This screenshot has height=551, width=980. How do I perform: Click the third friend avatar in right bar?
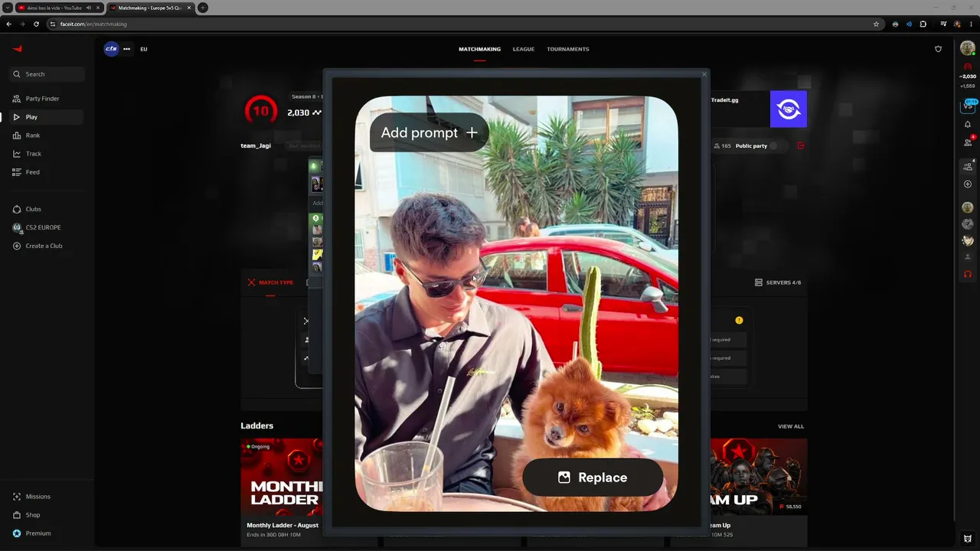click(968, 240)
